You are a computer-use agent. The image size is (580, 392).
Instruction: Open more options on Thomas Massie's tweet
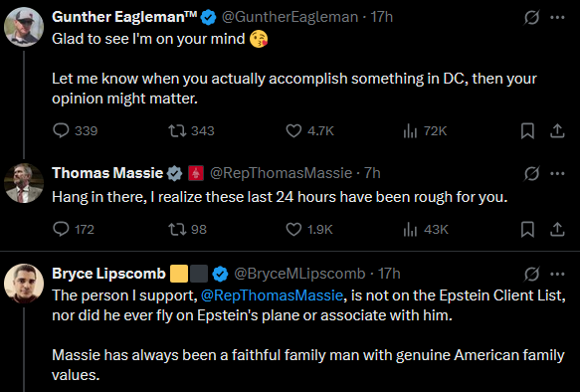point(557,173)
